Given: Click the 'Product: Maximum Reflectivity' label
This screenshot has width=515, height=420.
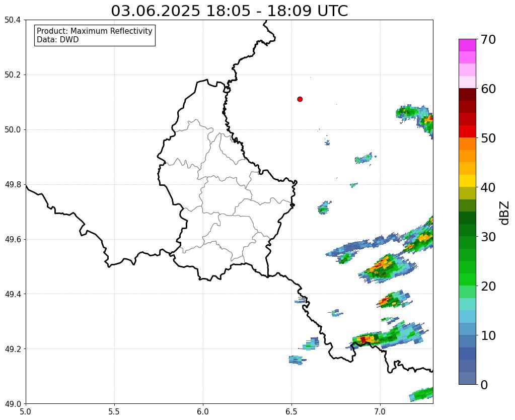Looking at the screenshot, I should click(95, 31).
